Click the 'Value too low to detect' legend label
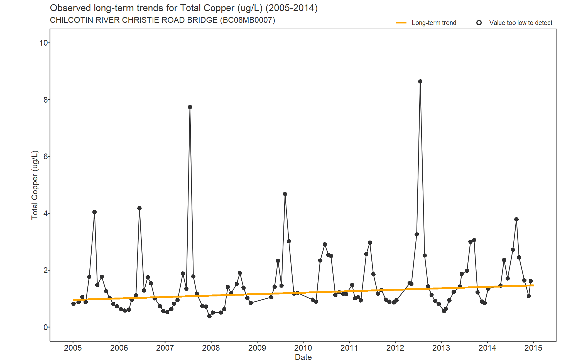 tap(521, 23)
